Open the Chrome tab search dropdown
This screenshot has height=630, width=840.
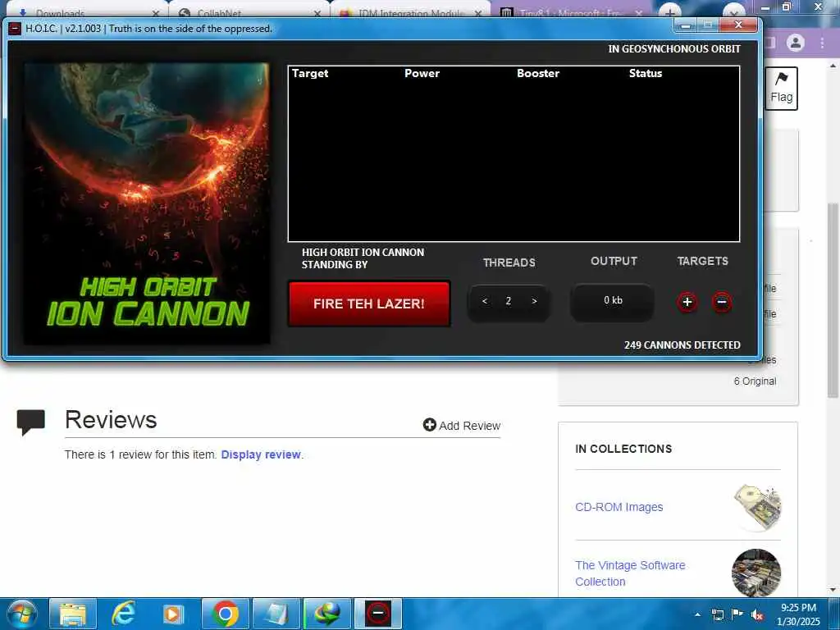coord(734,11)
